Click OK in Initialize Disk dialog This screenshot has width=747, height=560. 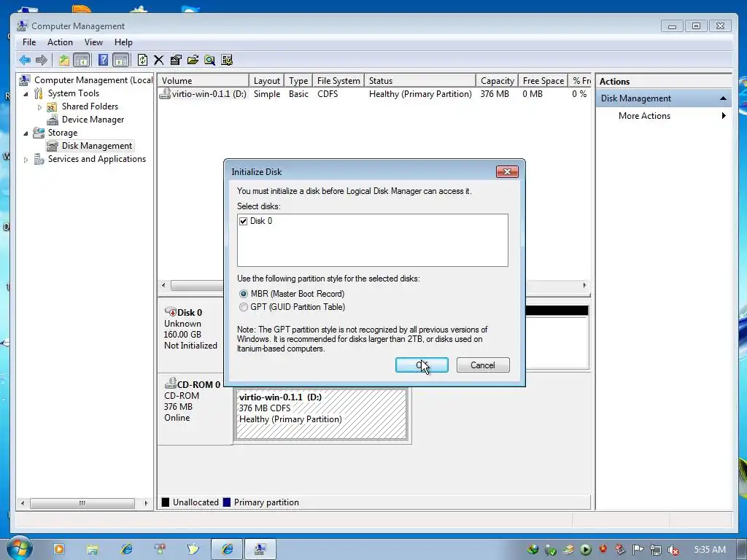click(422, 365)
